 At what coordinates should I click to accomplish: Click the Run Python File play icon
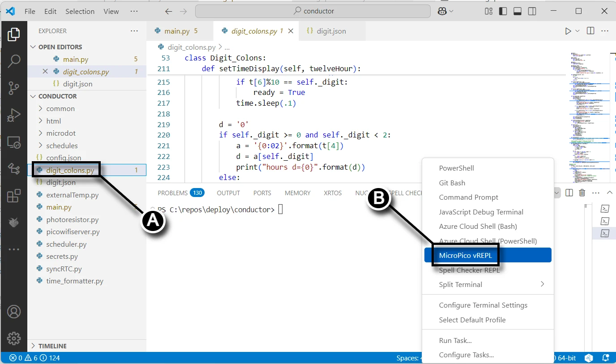tap(568, 31)
